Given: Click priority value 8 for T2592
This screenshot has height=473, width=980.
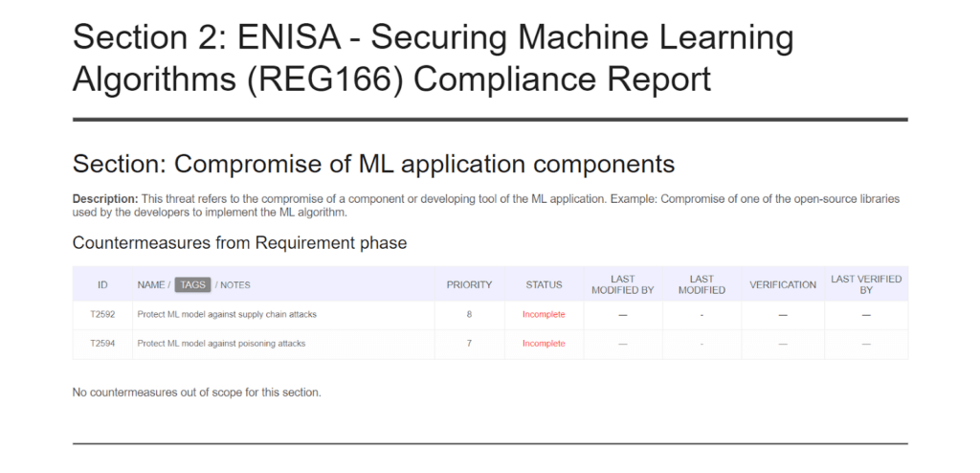Looking at the screenshot, I should click(x=469, y=315).
